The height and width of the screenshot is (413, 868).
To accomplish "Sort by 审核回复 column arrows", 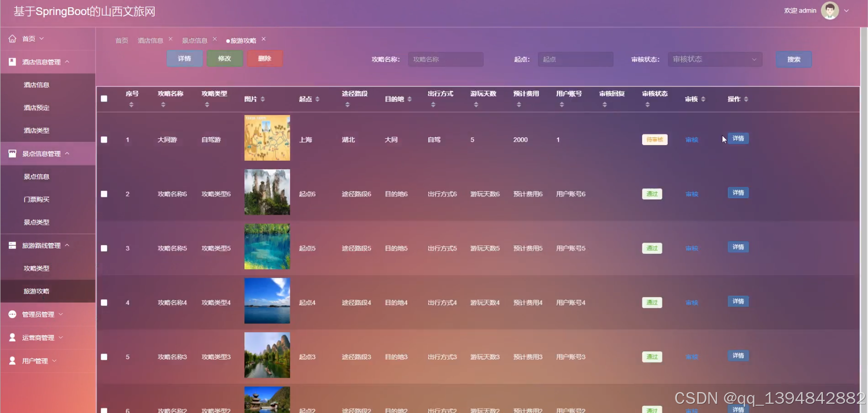I will (605, 104).
